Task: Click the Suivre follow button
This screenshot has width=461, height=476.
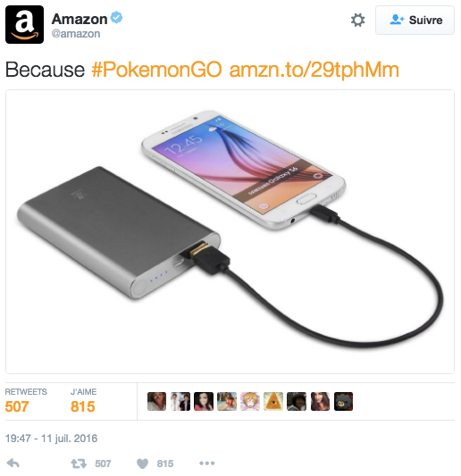Action: point(415,21)
